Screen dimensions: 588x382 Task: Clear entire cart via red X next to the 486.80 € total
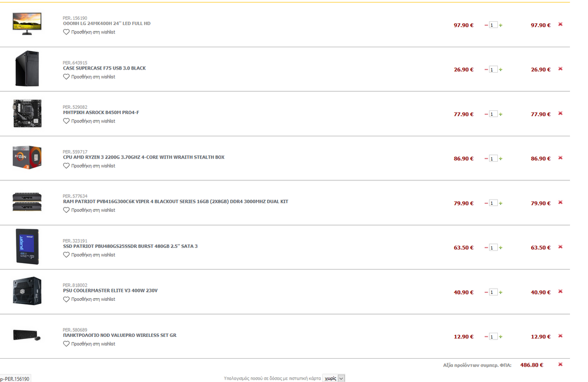tap(560, 364)
